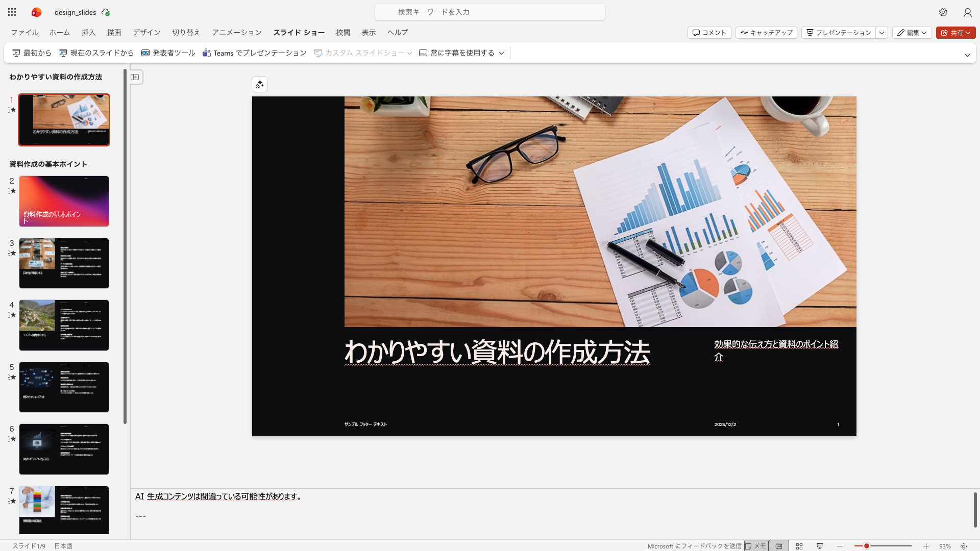
Task: Present in Teams from the slideshow toolbar
Action: (254, 53)
